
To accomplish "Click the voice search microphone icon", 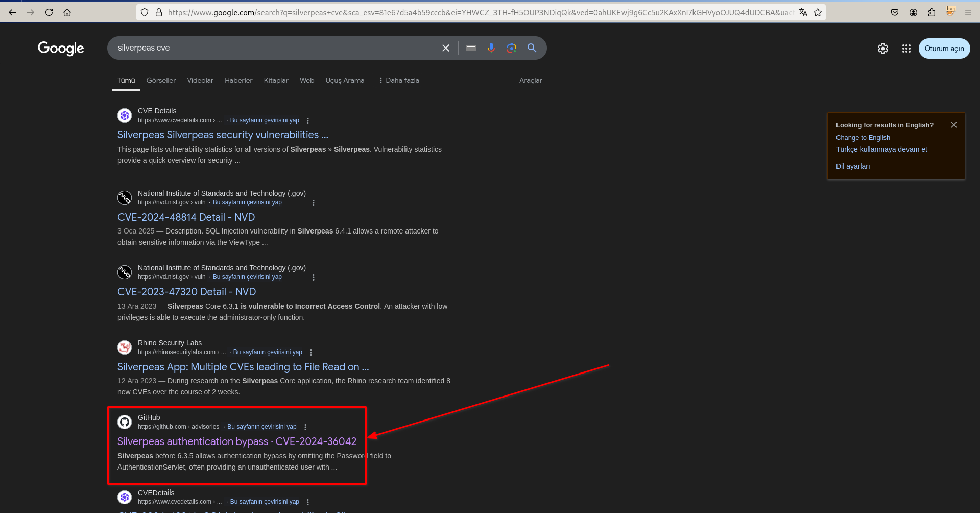I will [491, 48].
